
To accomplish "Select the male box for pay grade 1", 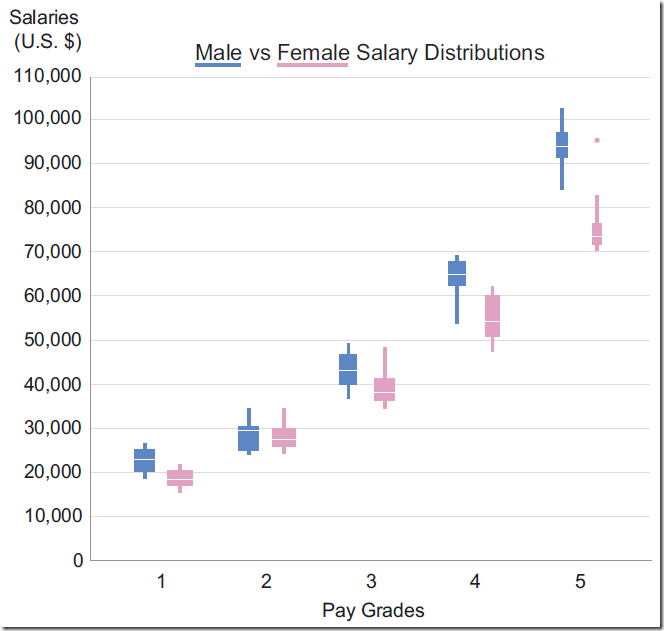I will coord(145,460).
